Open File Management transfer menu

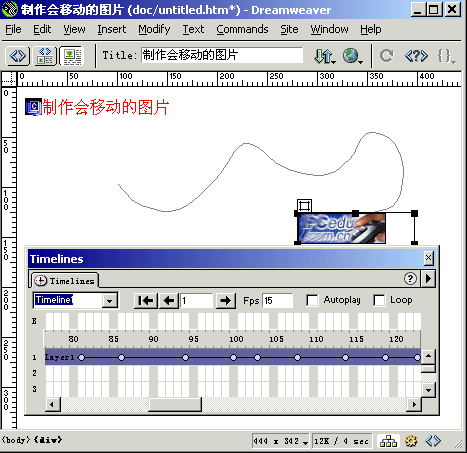pyautogui.click(x=324, y=56)
